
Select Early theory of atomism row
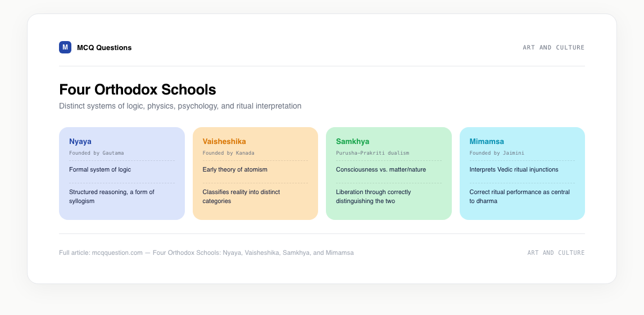(x=255, y=169)
